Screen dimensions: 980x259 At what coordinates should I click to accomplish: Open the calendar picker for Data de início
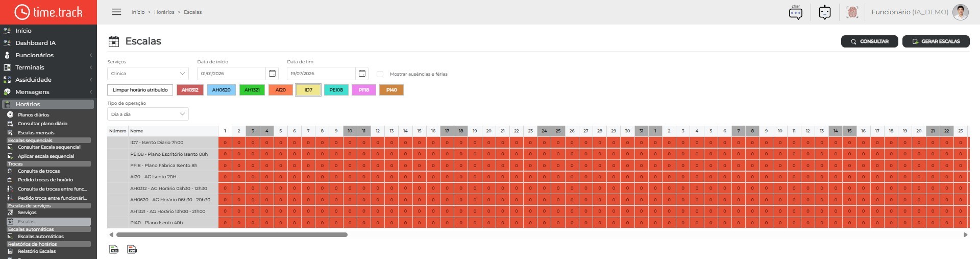(x=273, y=74)
